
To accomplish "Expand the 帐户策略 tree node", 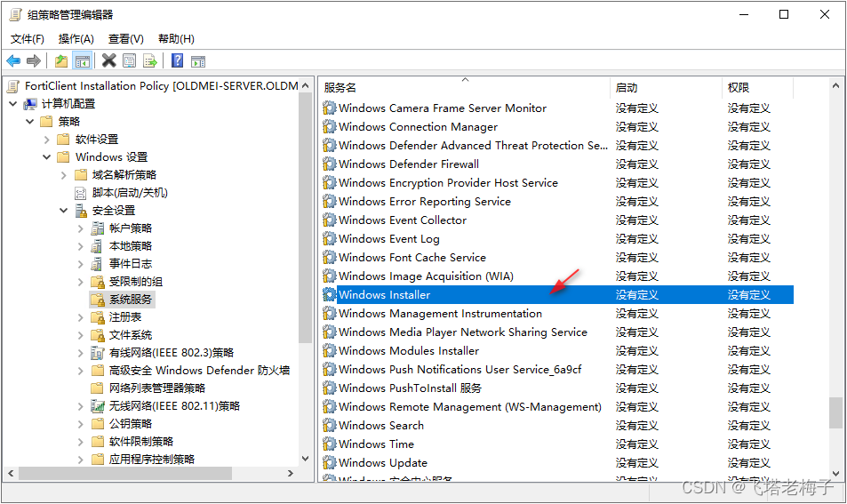I will click(x=81, y=228).
